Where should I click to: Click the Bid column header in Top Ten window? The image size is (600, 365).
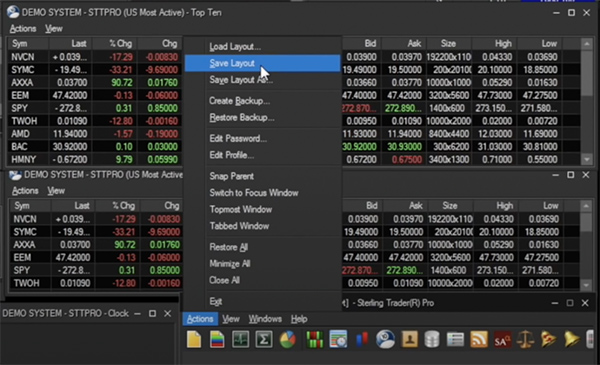(x=361, y=44)
